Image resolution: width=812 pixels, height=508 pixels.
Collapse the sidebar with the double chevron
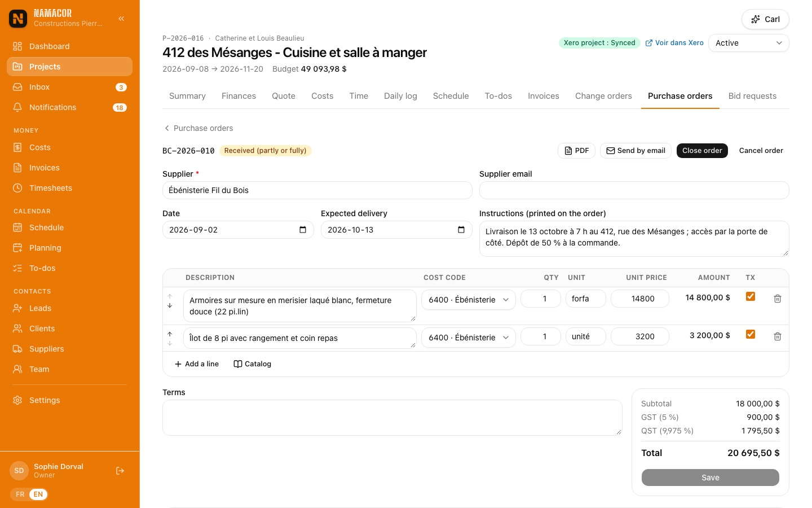tap(121, 19)
